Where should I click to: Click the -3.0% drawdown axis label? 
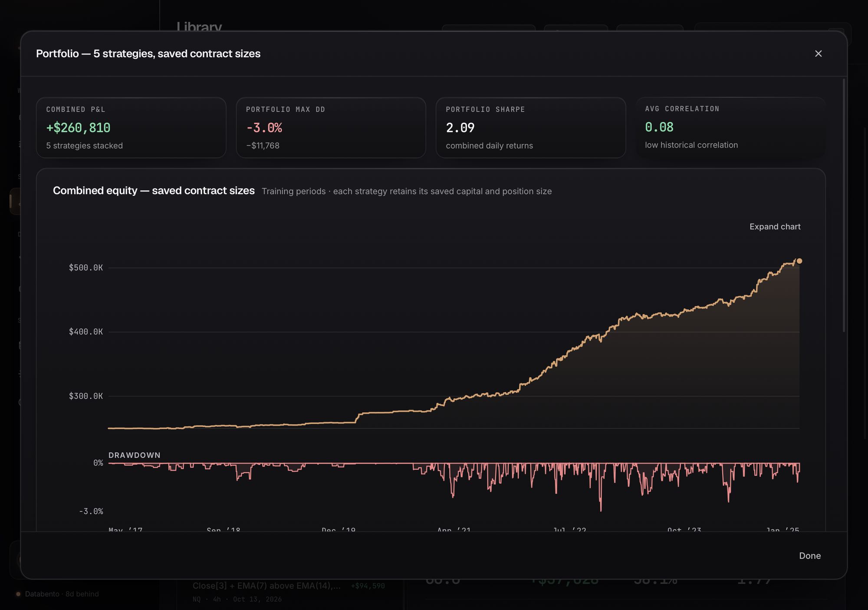pyautogui.click(x=91, y=512)
